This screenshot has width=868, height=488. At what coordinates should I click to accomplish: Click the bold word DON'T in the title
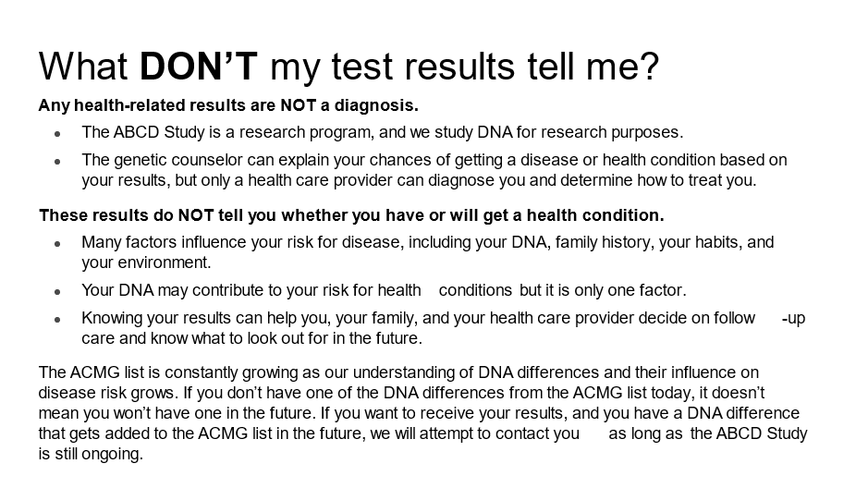tap(196, 67)
